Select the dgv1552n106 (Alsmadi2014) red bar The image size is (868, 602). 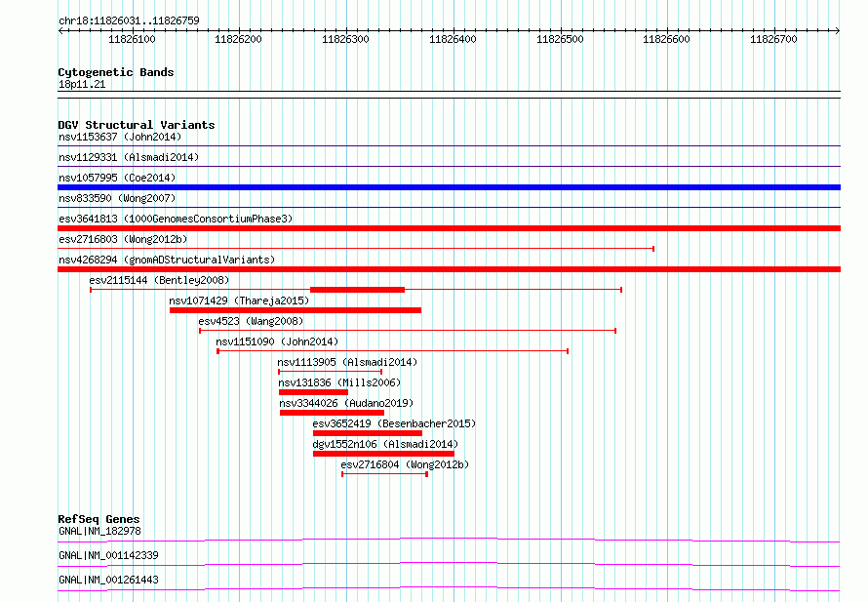click(383, 454)
